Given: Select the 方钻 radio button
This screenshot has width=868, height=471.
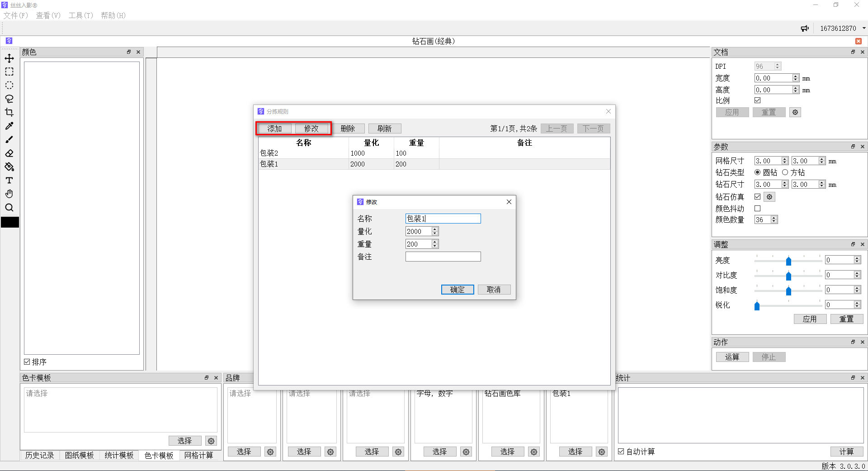Looking at the screenshot, I should 785,172.
